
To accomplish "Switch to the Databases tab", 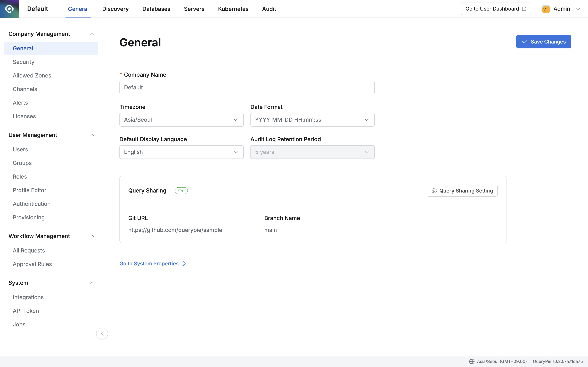I will pyautogui.click(x=156, y=9).
